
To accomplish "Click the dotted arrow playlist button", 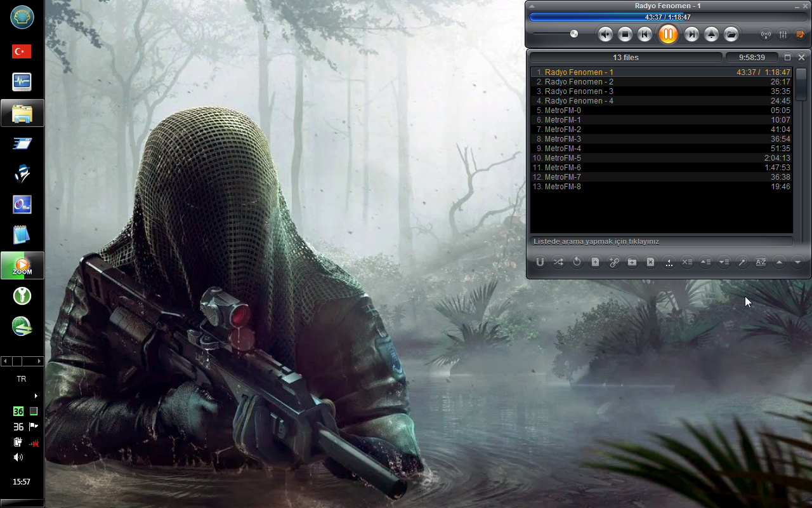I will (x=669, y=262).
